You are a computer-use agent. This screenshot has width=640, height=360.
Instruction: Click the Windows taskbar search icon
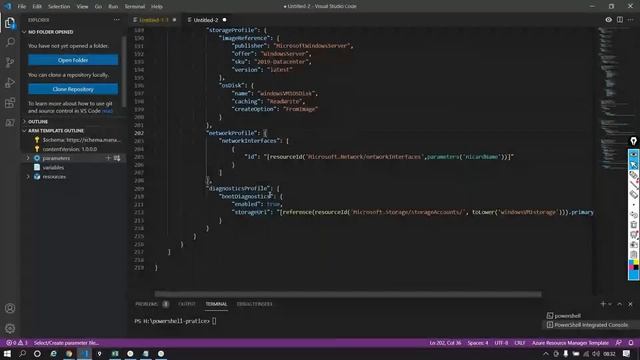pyautogui.click(x=22, y=354)
